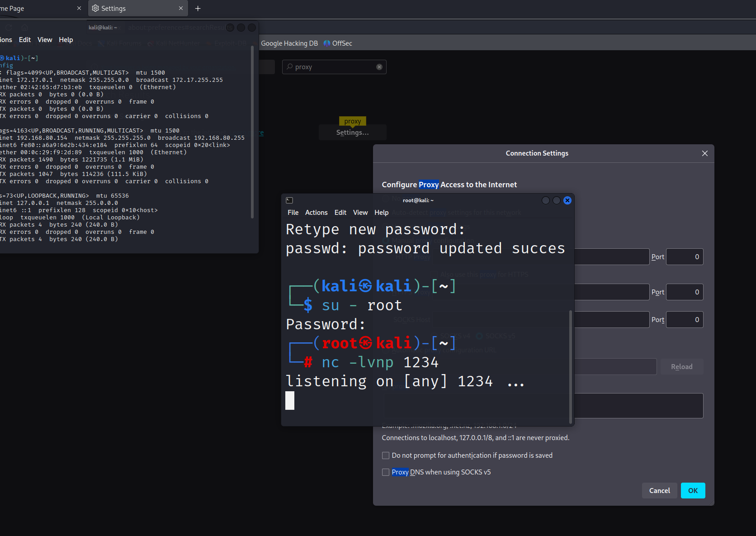This screenshot has width=756, height=536.
Task: Click the proxy search input field
Action: (334, 67)
